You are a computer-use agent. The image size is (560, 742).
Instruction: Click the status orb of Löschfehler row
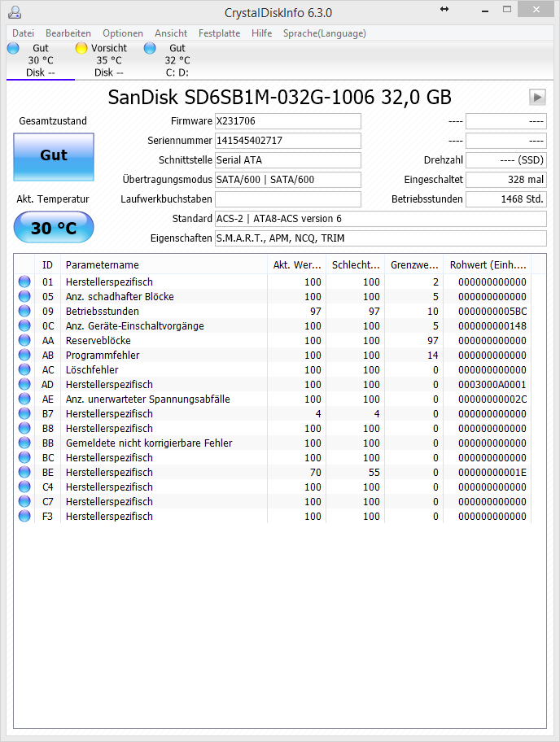(24, 369)
